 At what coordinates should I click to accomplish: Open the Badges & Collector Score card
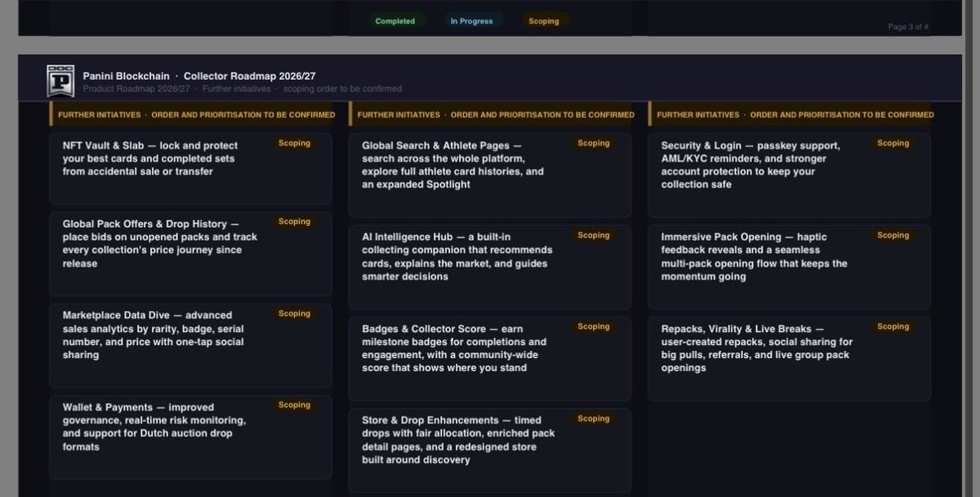point(490,358)
